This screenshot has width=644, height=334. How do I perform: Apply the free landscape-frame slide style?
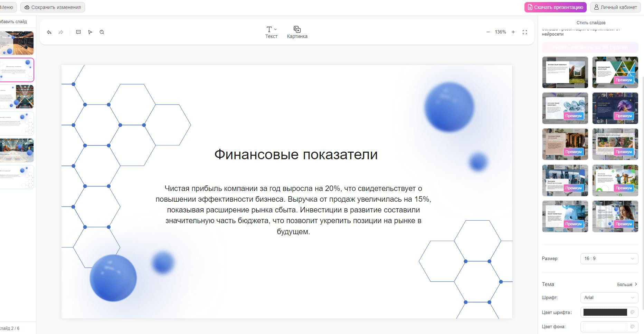(x=565, y=72)
